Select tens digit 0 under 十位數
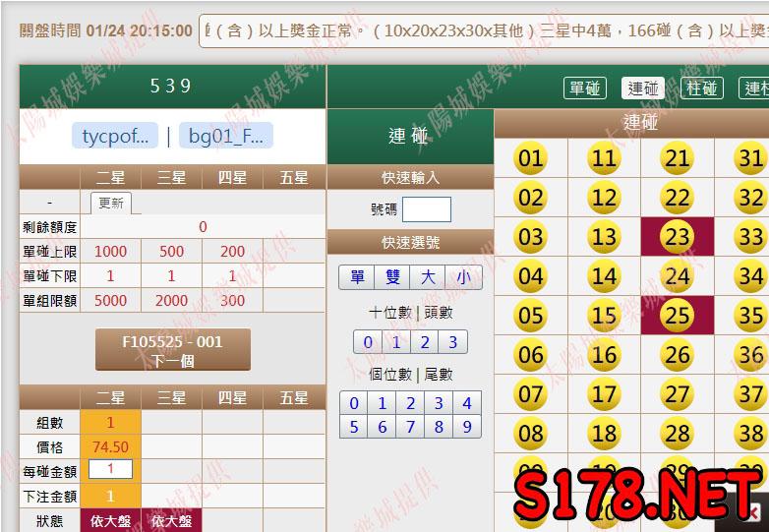Screen dimensions: 769x532 pos(368,342)
